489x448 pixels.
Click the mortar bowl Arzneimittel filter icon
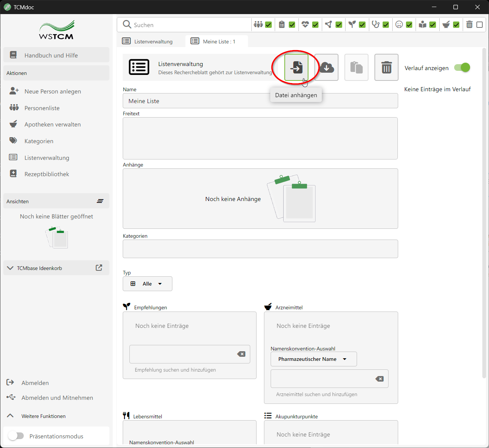(x=446, y=24)
